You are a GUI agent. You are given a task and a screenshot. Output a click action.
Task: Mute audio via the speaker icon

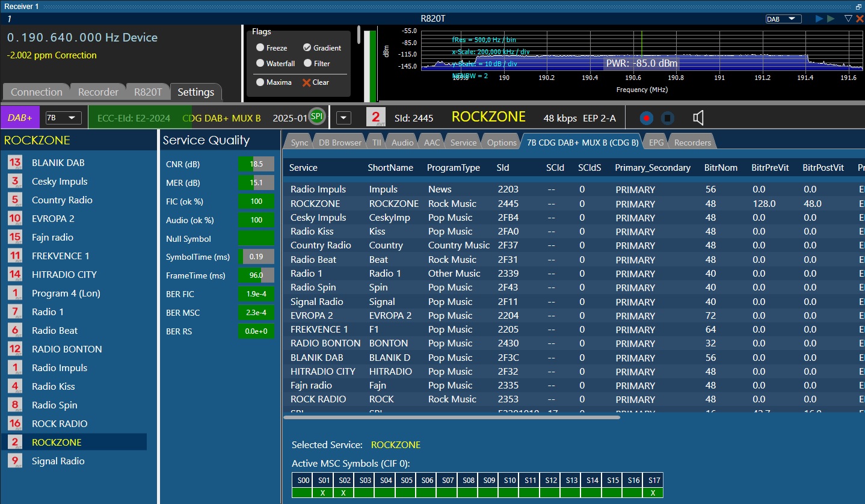[698, 118]
